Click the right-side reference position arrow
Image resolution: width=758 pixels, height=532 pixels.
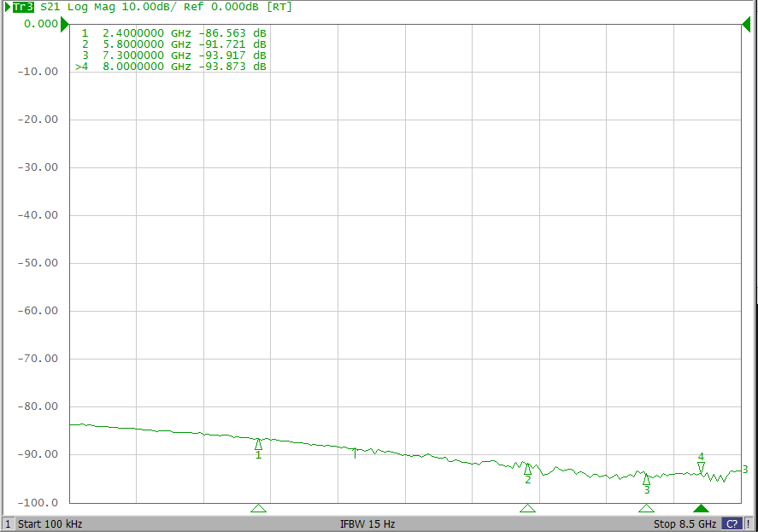click(745, 24)
